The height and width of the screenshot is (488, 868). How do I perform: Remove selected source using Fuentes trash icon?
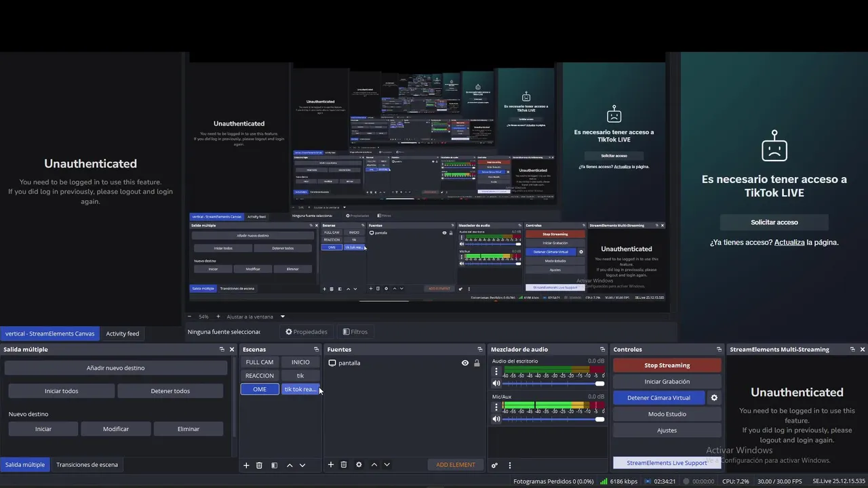(x=344, y=464)
